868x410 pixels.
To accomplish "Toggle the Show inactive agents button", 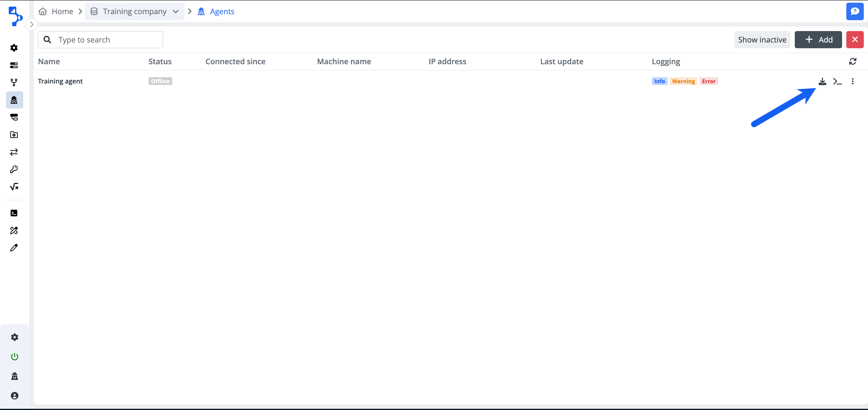I will click(x=762, y=40).
